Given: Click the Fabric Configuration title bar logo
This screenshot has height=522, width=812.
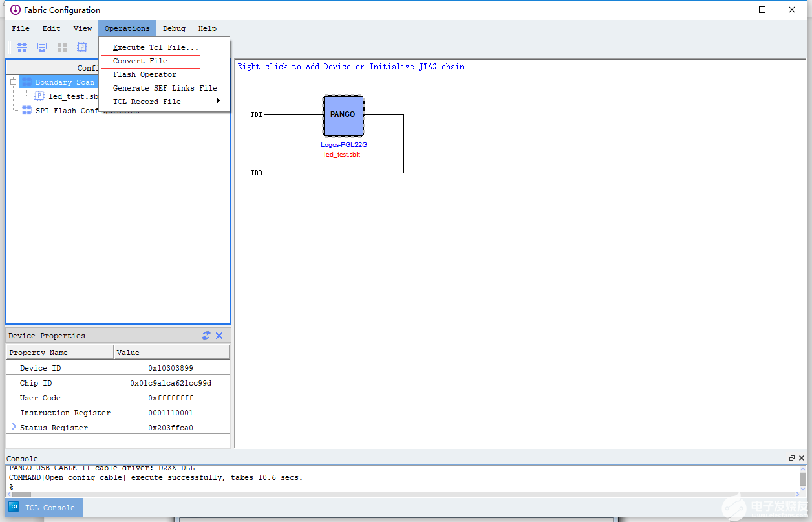Looking at the screenshot, I should click(16, 10).
